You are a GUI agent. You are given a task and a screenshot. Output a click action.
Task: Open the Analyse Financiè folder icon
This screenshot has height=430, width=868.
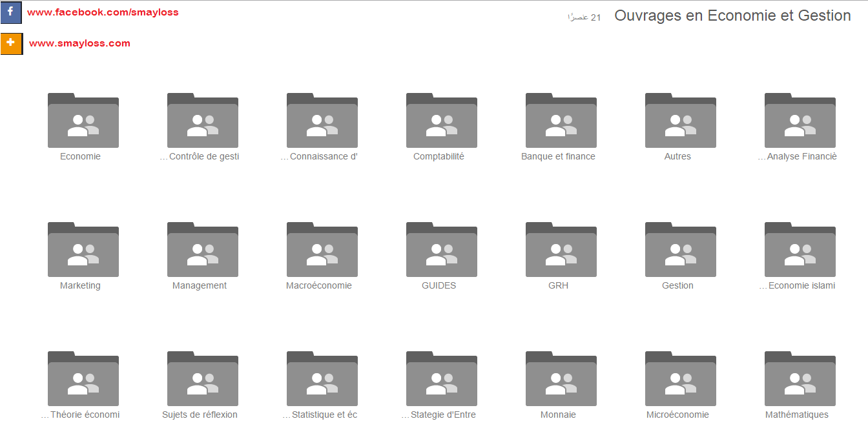click(x=800, y=120)
